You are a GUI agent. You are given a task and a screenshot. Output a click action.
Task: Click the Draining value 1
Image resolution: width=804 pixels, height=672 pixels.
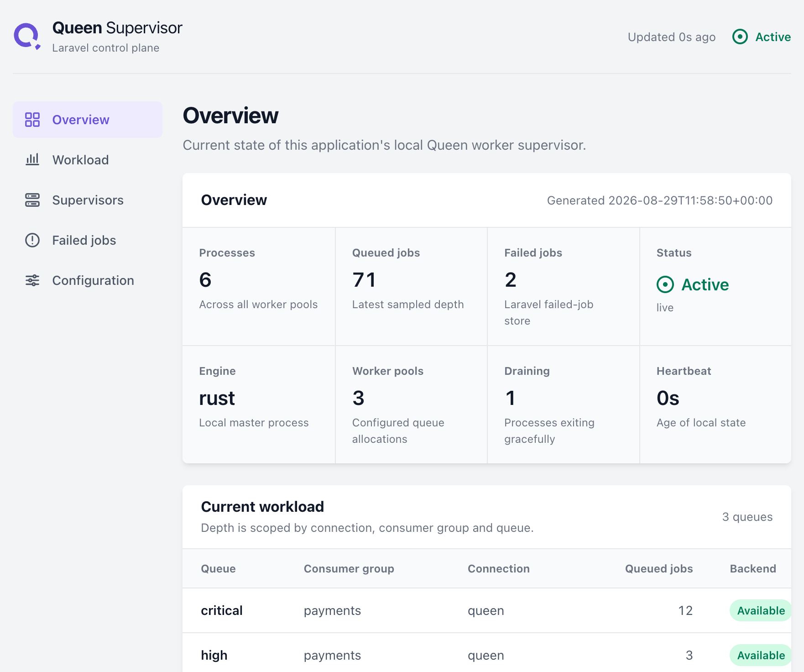(x=510, y=398)
